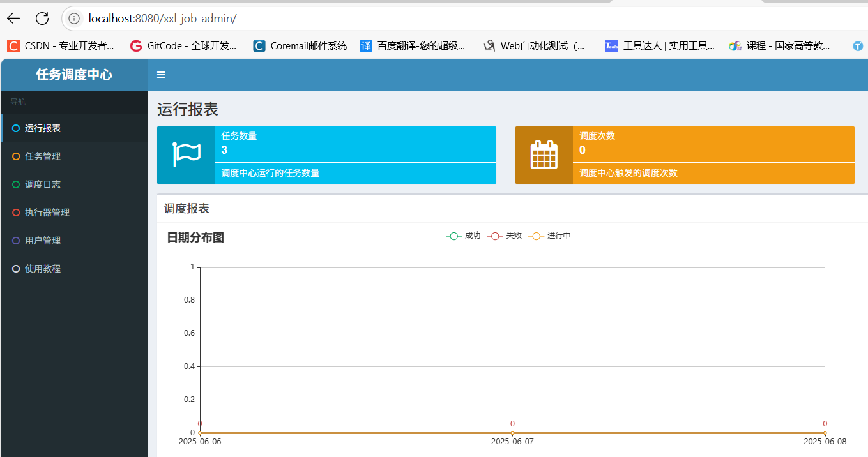Click the circle icon beside 任务管理
The height and width of the screenshot is (457, 868).
[x=16, y=156]
